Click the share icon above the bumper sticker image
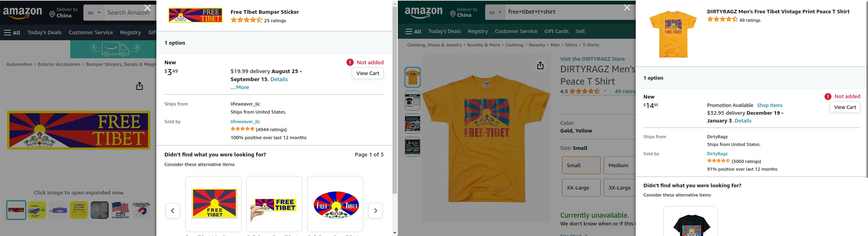Viewport: 868px width, 236px height. pyautogui.click(x=140, y=86)
